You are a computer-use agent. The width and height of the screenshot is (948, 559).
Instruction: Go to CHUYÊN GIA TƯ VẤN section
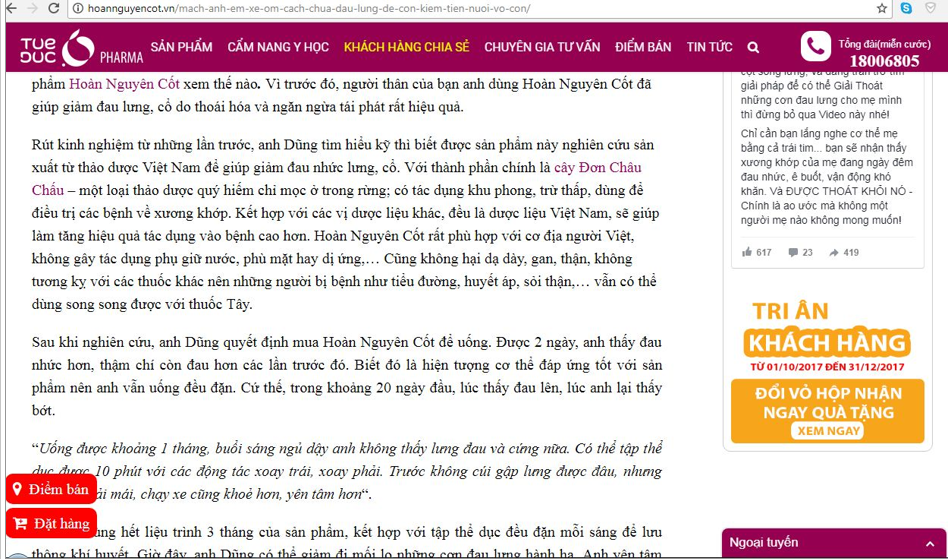[x=542, y=47]
